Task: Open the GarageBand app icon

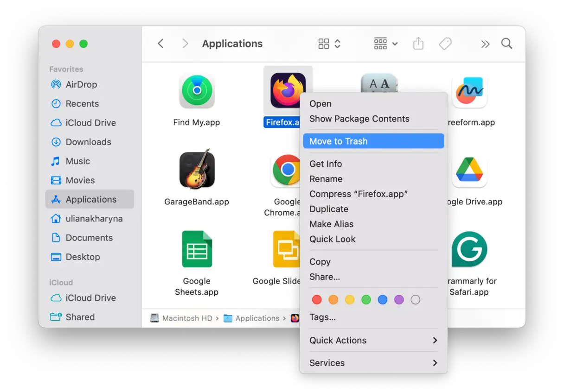Action: (197, 170)
